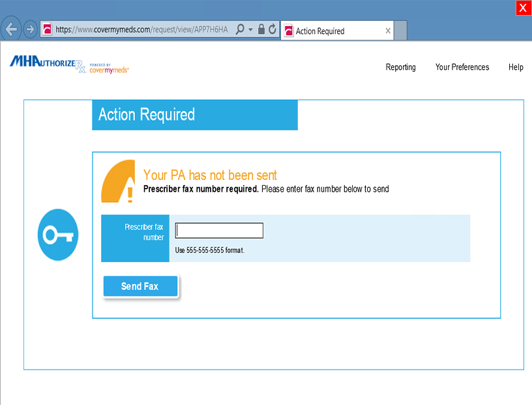Click the blue key icon circle
Screen dimensions: 532x405
pos(58,235)
